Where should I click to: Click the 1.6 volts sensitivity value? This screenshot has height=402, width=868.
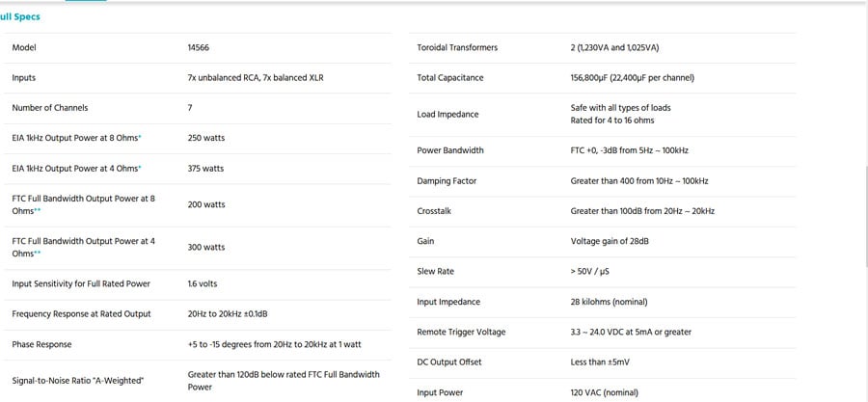(203, 284)
